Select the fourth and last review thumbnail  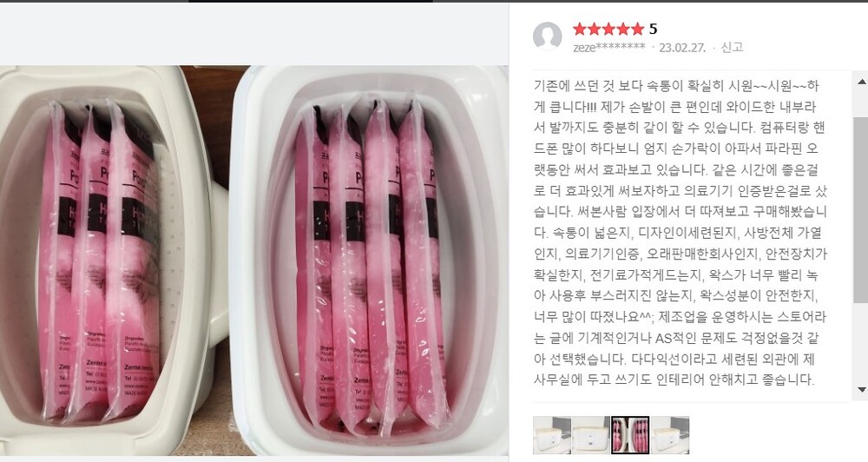[x=670, y=435]
